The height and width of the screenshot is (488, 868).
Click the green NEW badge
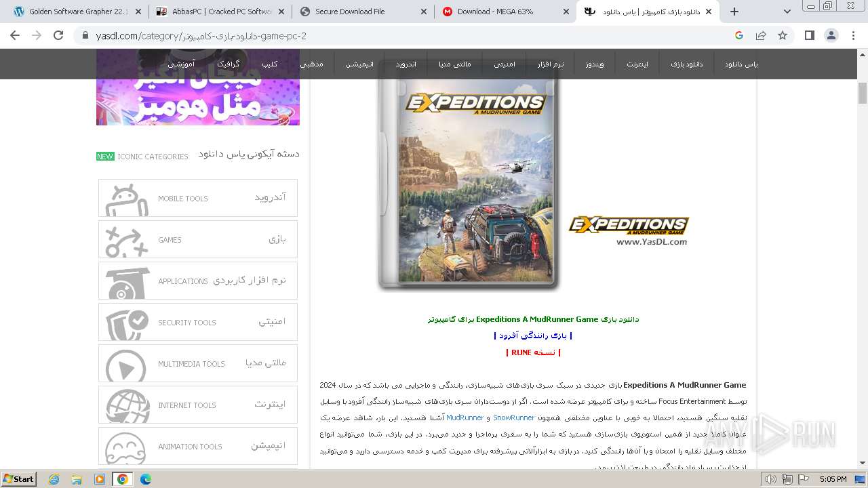click(x=105, y=157)
